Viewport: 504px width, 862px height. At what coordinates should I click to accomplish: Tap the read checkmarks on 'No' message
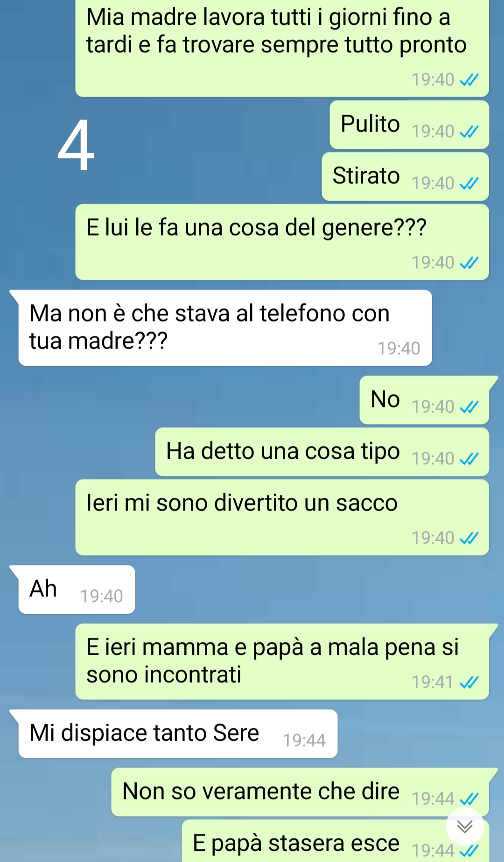(x=469, y=407)
